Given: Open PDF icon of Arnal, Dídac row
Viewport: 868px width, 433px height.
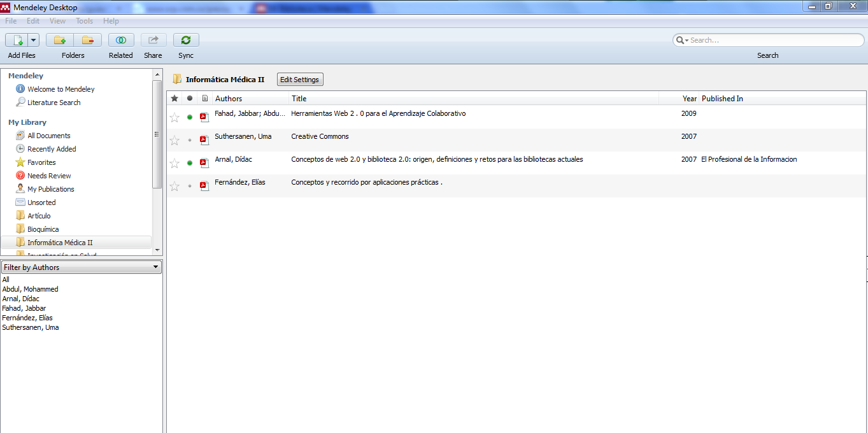Looking at the screenshot, I should [x=204, y=163].
